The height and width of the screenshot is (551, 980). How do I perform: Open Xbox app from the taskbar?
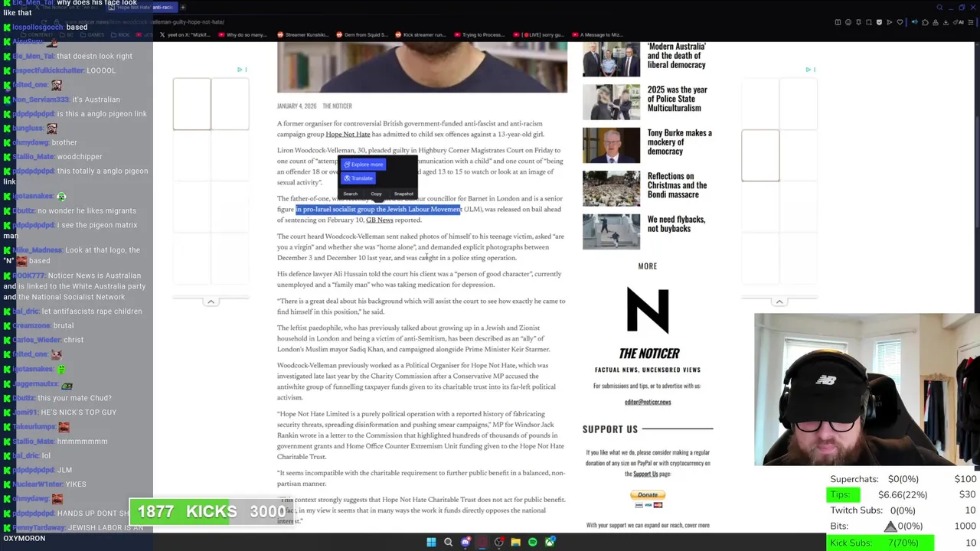pyautogui.click(x=549, y=542)
